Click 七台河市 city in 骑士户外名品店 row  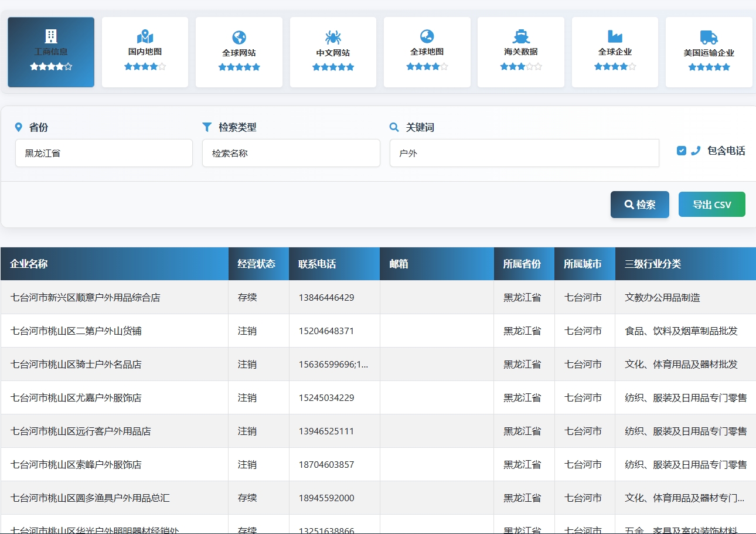[x=583, y=364]
